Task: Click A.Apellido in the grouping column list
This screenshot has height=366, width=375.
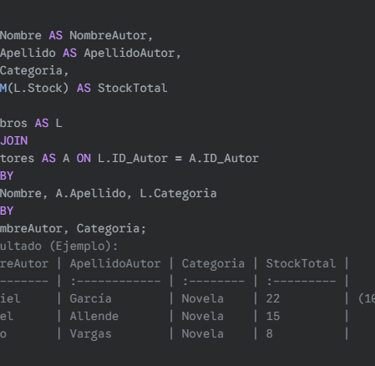Action: [90, 193]
